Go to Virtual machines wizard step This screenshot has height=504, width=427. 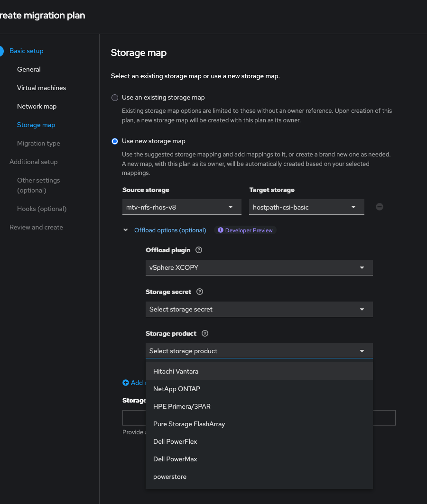click(41, 88)
